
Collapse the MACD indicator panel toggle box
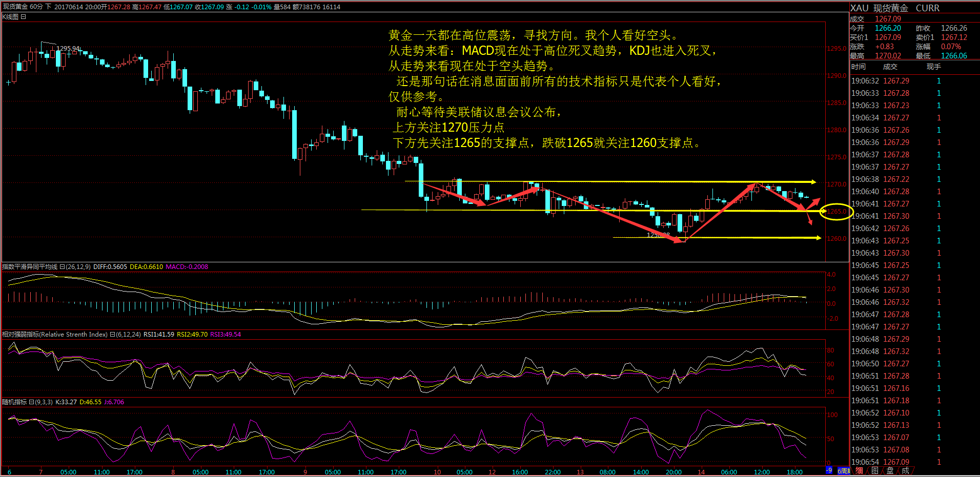tap(62, 267)
